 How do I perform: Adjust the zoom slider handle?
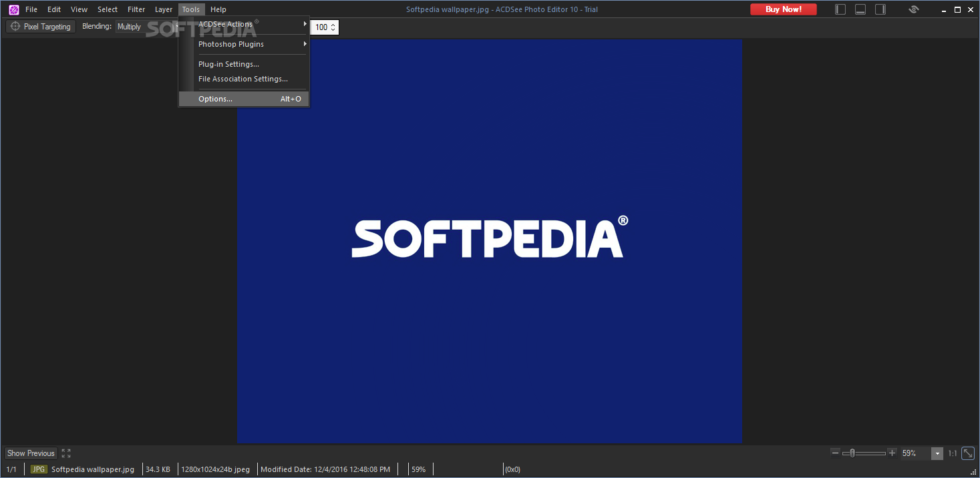click(x=852, y=453)
